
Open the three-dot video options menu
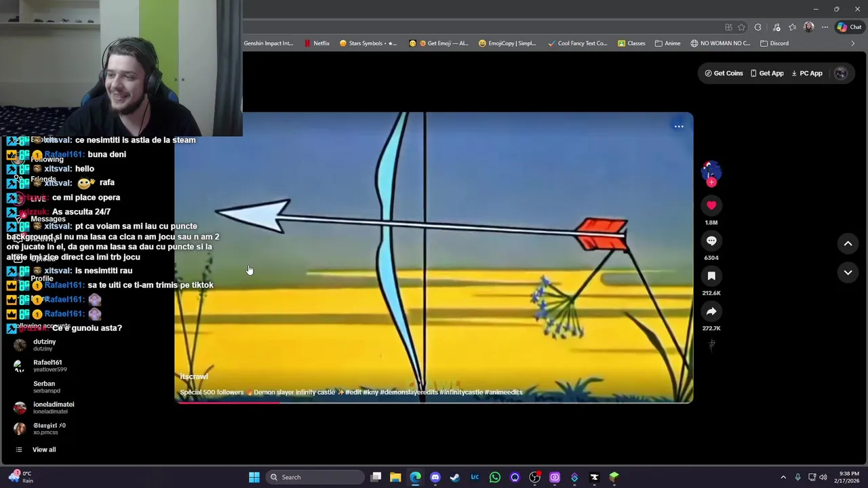[679, 126]
